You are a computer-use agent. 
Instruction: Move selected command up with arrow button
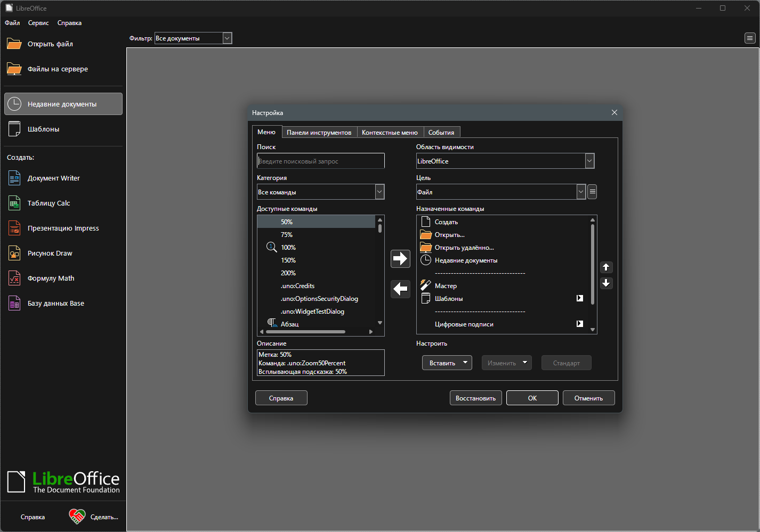click(x=606, y=267)
